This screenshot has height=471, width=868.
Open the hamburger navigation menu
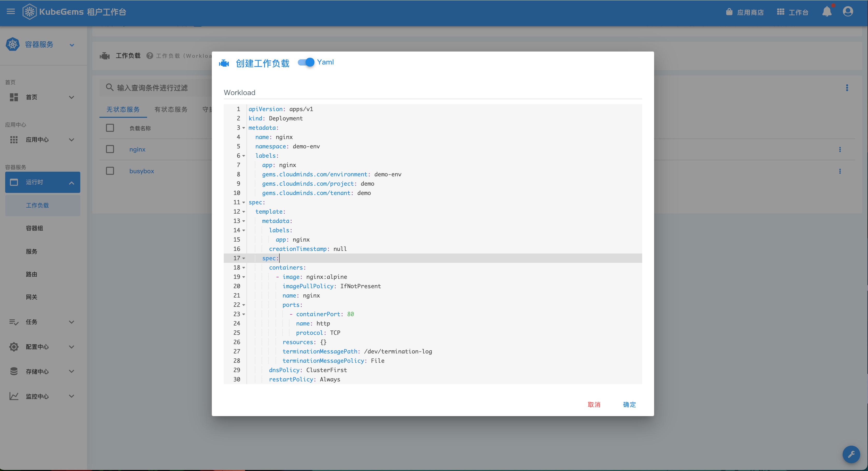[x=11, y=11]
